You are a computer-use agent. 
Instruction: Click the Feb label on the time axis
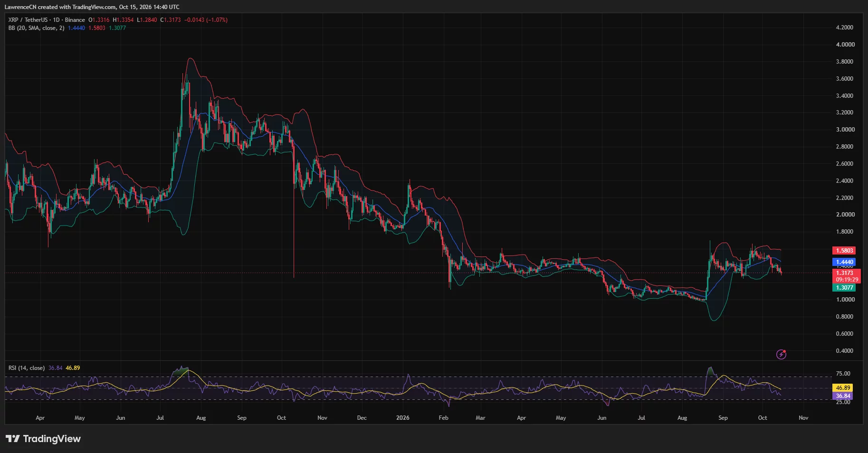tap(443, 418)
